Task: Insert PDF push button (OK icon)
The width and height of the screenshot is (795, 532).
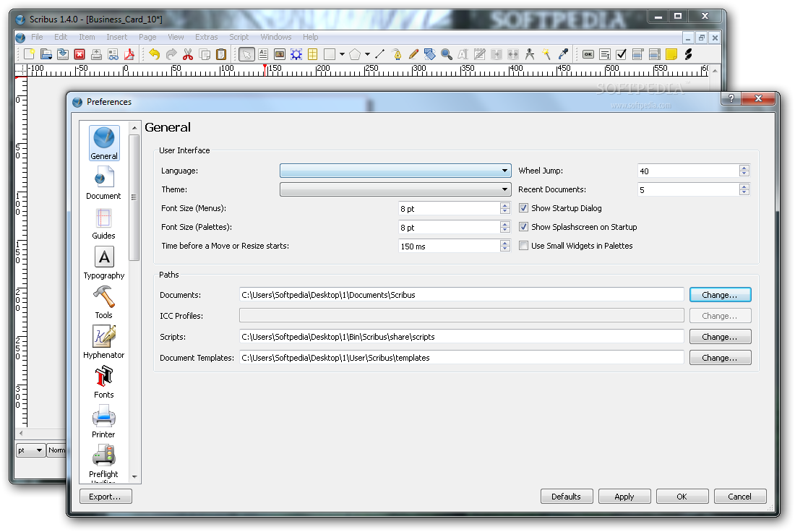Action: [588, 54]
